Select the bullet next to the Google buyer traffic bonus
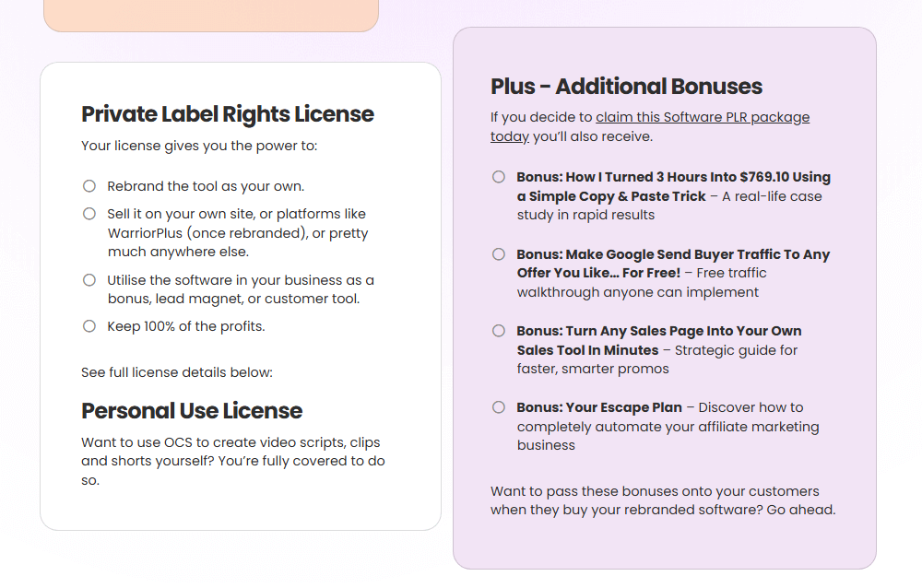 tap(499, 254)
